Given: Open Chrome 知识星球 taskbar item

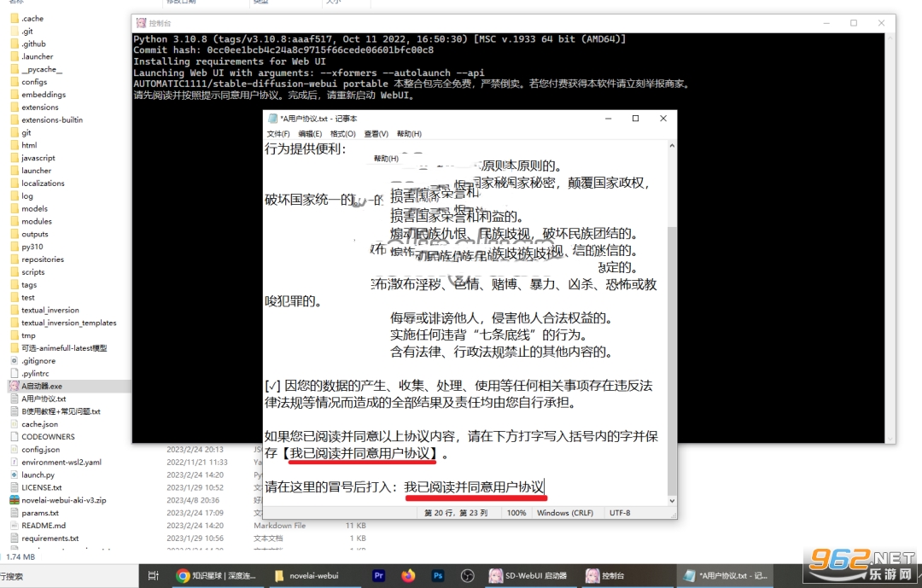Looking at the screenshot, I should pos(217,576).
